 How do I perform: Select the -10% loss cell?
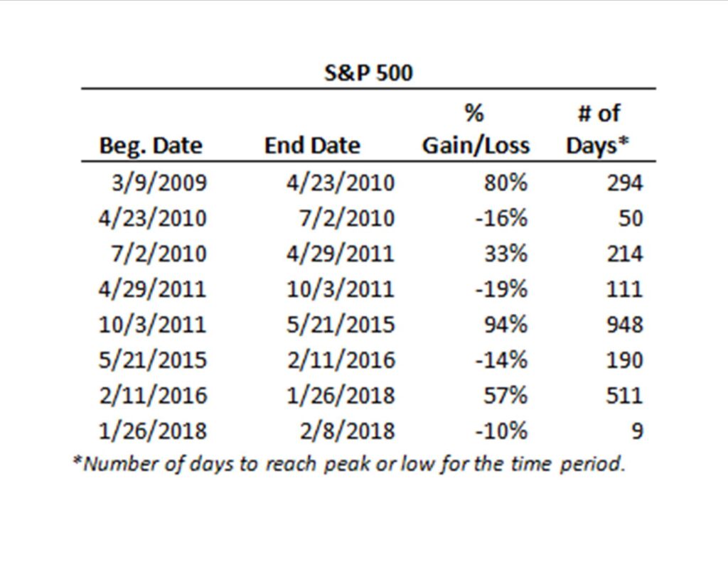coord(501,431)
